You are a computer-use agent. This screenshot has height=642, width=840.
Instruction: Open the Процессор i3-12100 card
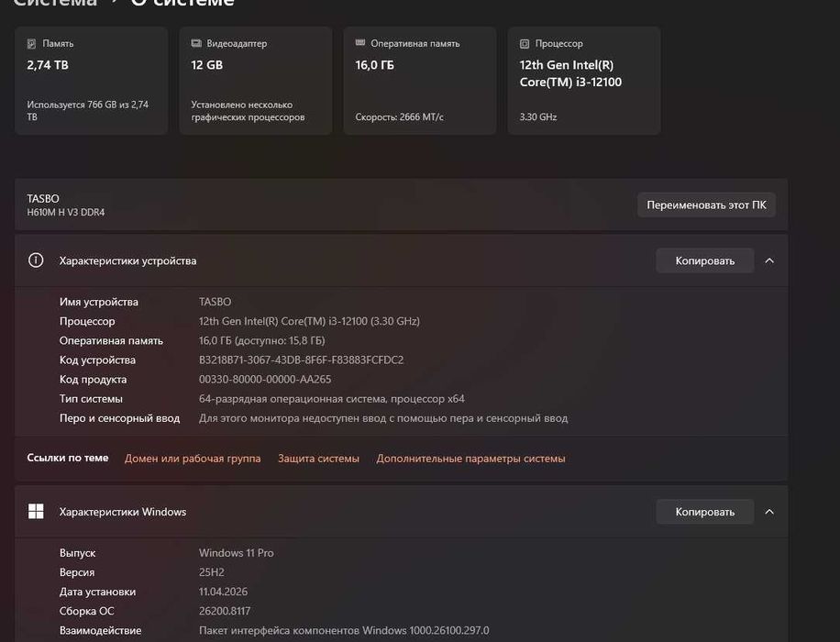[584, 81]
